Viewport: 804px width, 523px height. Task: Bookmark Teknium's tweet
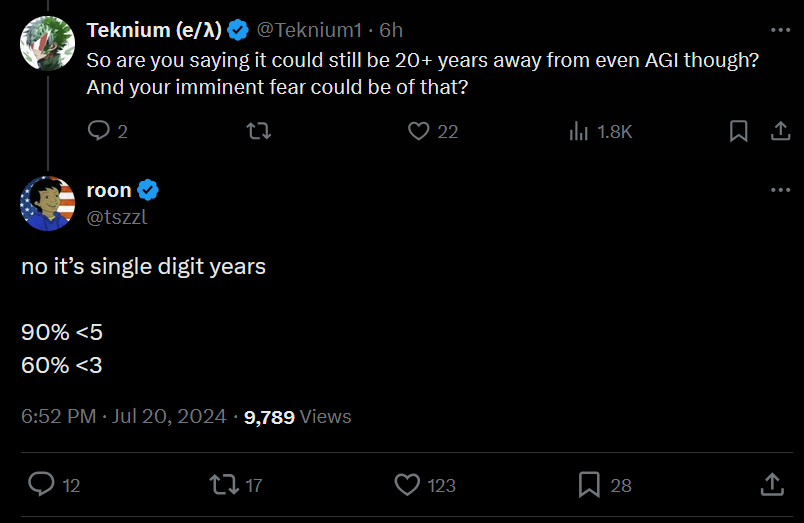[738, 131]
